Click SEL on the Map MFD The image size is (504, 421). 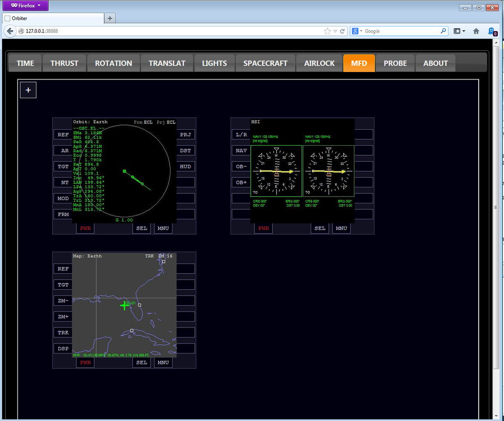142,362
